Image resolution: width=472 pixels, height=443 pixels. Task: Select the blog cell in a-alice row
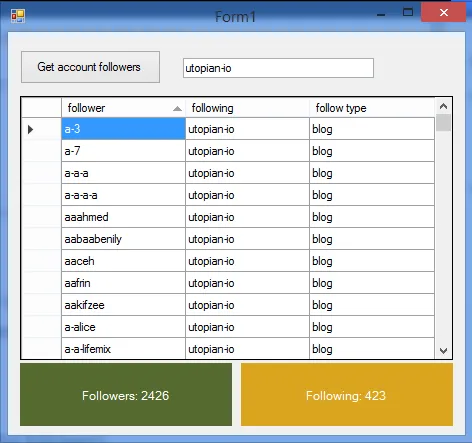(x=372, y=327)
